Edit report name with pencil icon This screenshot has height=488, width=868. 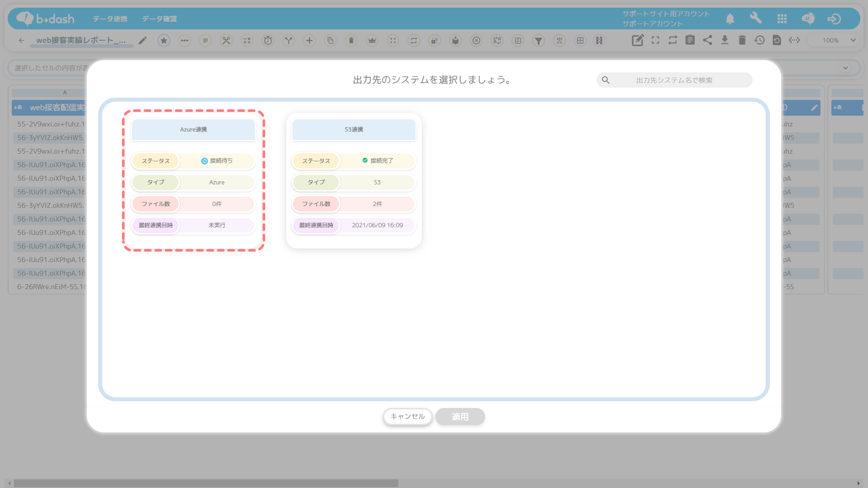(142, 40)
